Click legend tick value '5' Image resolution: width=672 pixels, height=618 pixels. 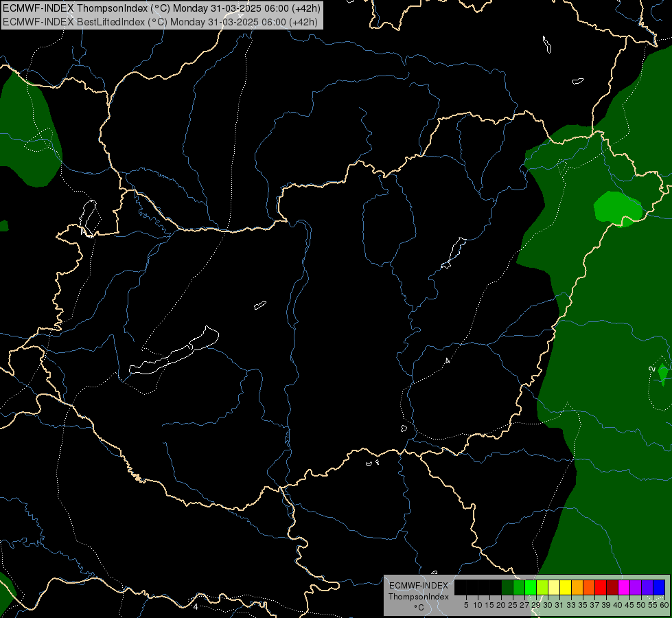click(x=466, y=605)
